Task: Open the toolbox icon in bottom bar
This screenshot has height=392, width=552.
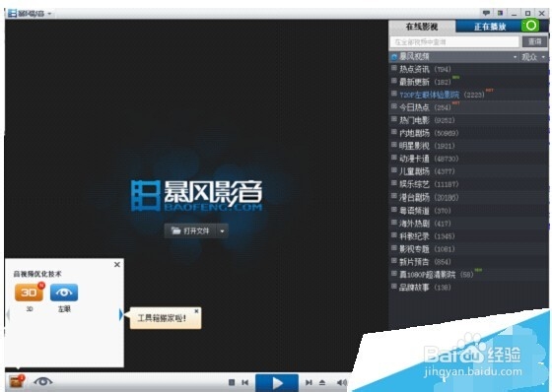Action: (16, 381)
